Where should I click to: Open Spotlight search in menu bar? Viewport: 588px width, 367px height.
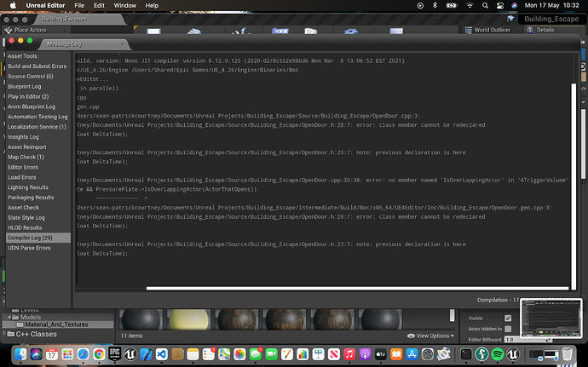[485, 6]
